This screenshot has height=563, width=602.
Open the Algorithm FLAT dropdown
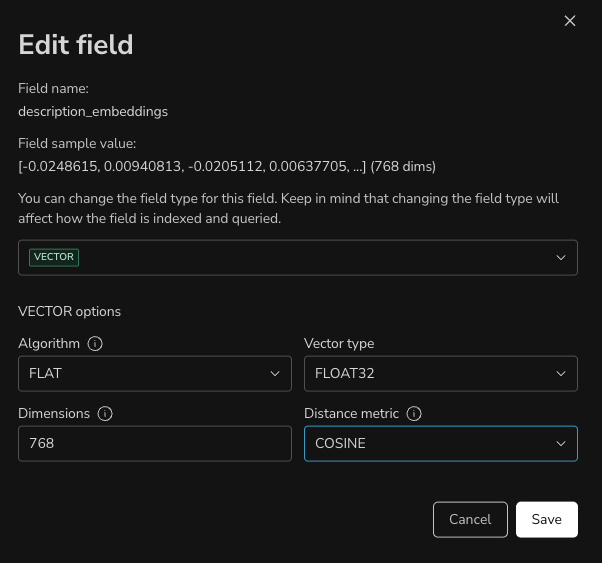(x=155, y=374)
